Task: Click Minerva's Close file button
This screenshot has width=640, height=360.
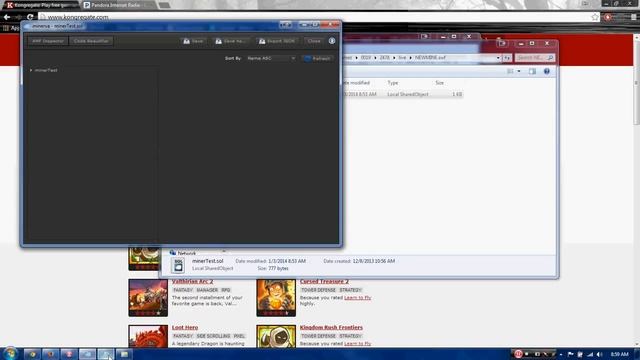Action: pyautogui.click(x=314, y=41)
